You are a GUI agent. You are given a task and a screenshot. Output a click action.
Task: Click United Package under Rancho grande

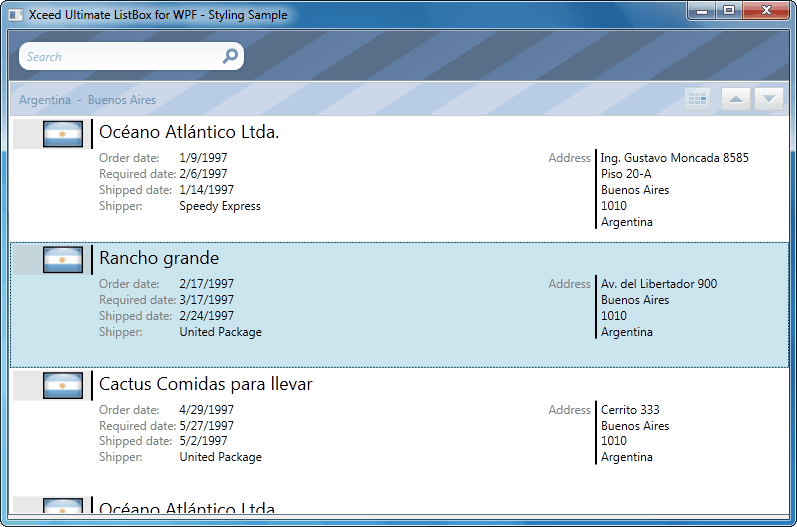pyautogui.click(x=221, y=332)
